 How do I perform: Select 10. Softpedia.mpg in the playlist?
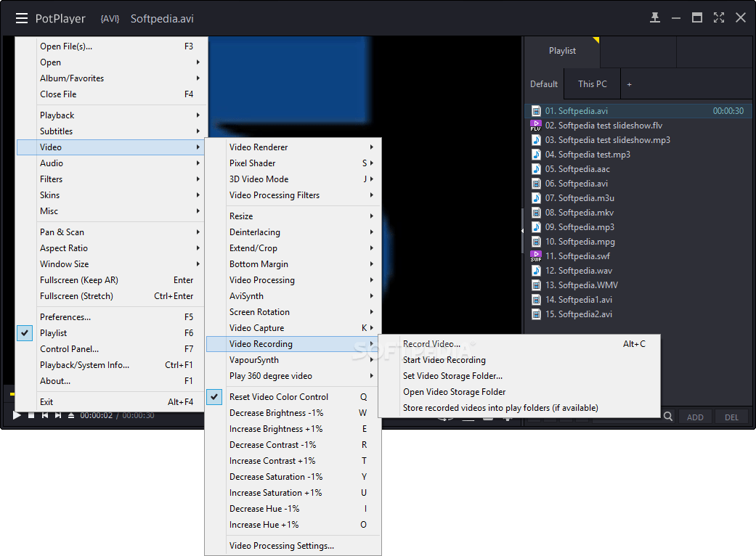(x=636, y=242)
